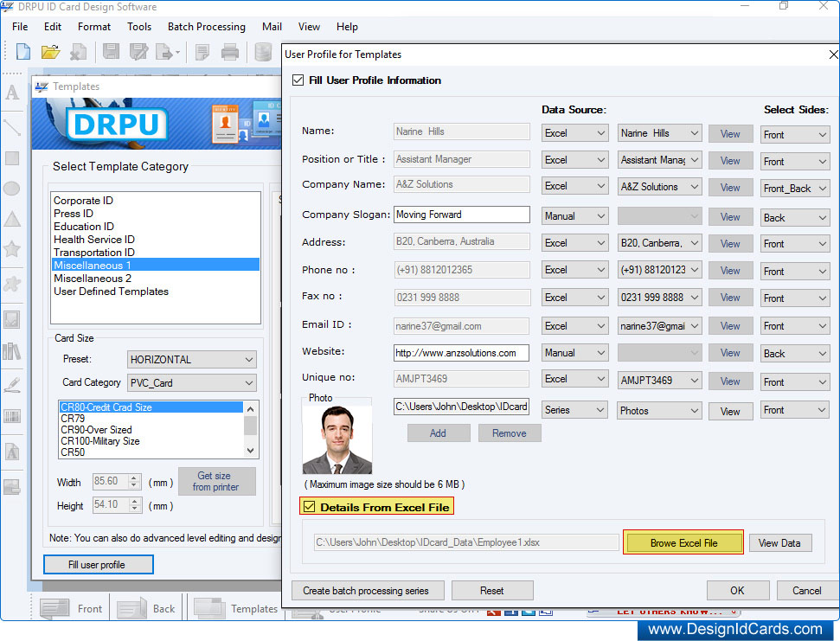Select Corporate ID template category
The image size is (840, 641).
[x=83, y=201]
